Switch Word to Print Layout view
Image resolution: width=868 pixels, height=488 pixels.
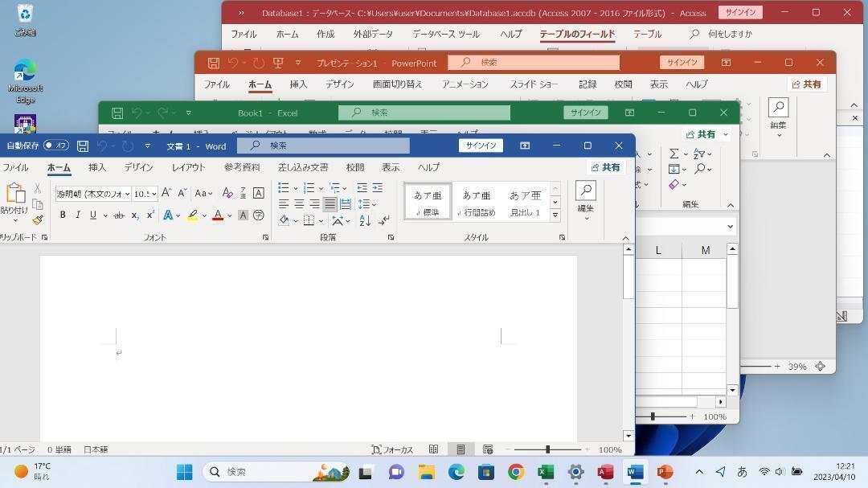point(461,449)
